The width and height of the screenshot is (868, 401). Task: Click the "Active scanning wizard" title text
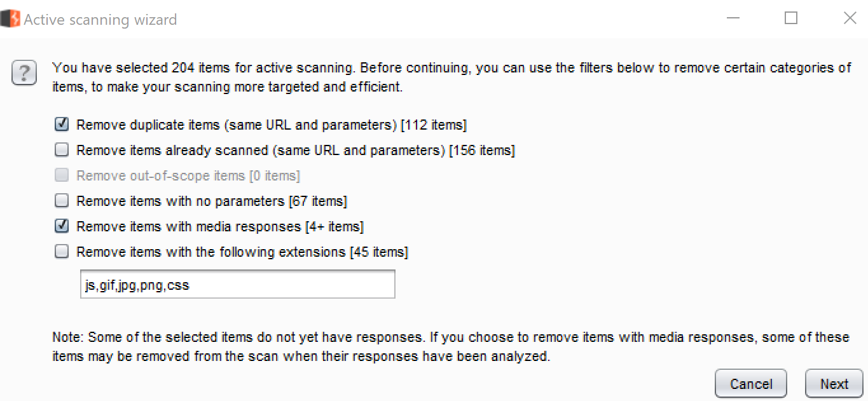coord(100,20)
